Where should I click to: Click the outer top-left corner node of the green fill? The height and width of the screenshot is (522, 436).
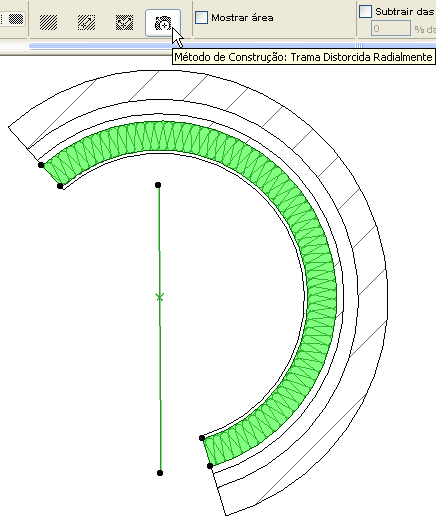tap(41, 165)
